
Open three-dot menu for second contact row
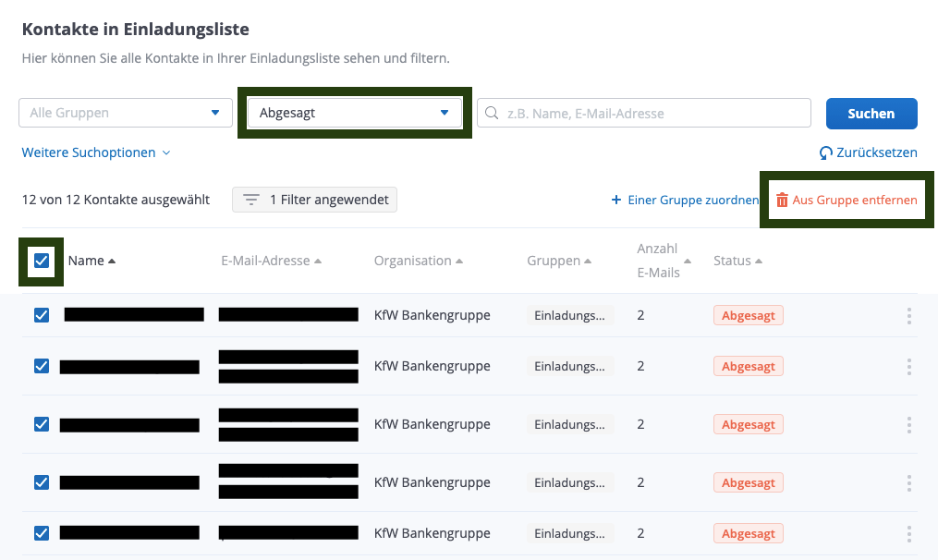(909, 367)
